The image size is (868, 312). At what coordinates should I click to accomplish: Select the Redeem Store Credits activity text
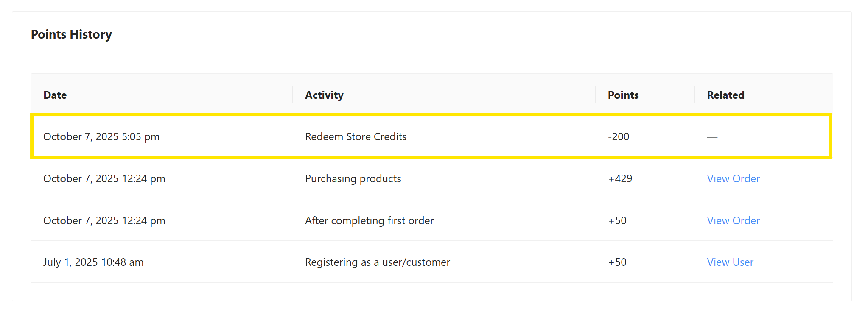(x=356, y=136)
